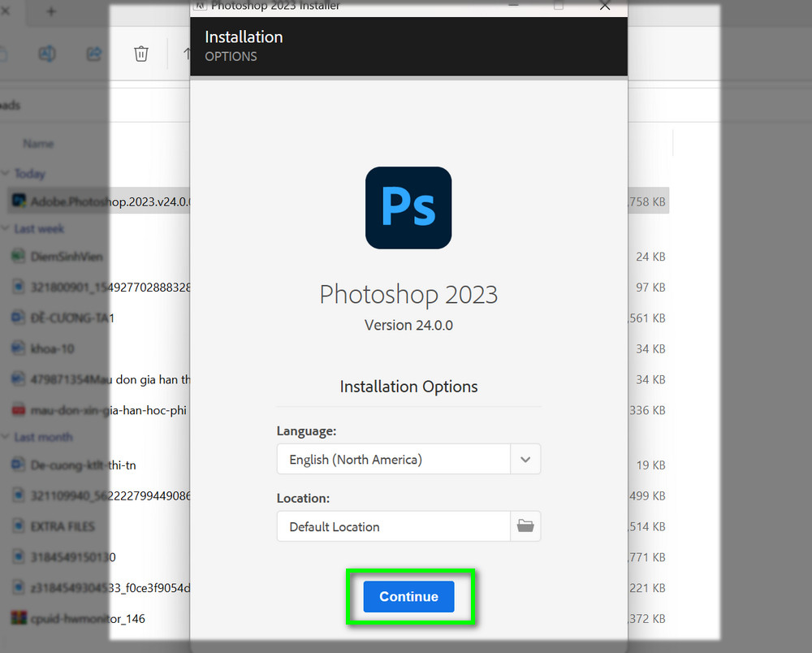Click the folder icon to browse install location
Image resolution: width=812 pixels, height=653 pixels.
point(525,526)
